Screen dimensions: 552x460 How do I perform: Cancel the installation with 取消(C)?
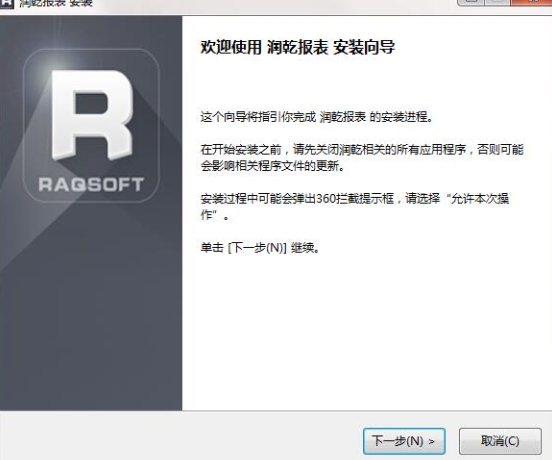pos(500,441)
